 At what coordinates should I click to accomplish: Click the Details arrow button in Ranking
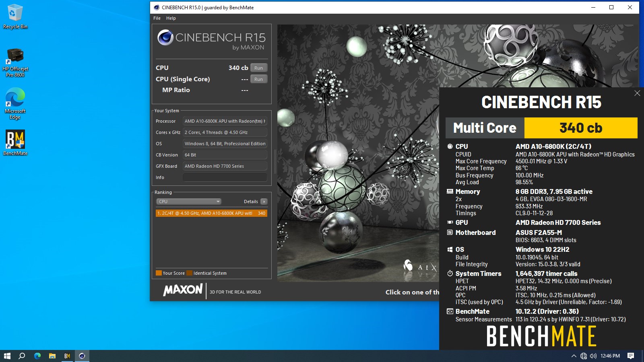pos(264,202)
